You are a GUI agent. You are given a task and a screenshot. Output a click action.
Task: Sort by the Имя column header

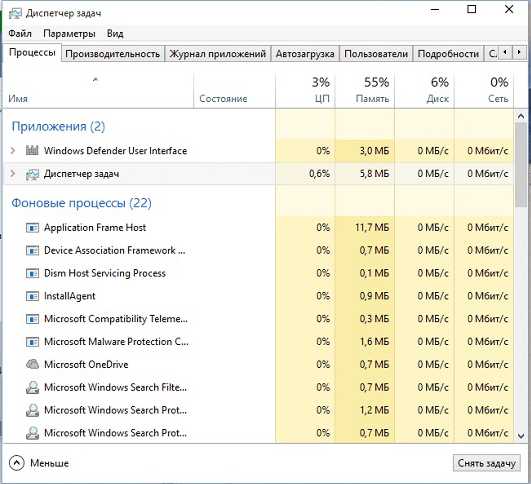pos(98,90)
